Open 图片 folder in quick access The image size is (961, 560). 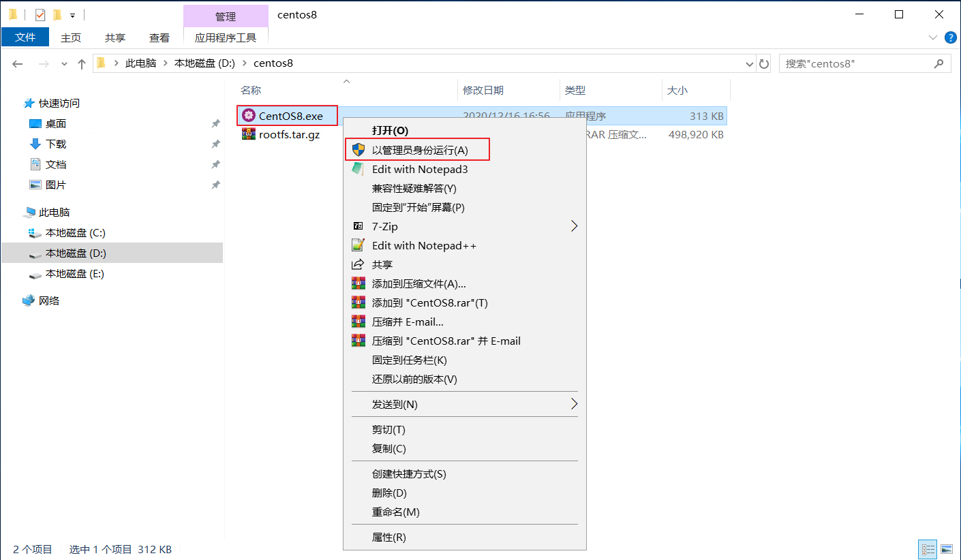tap(56, 185)
